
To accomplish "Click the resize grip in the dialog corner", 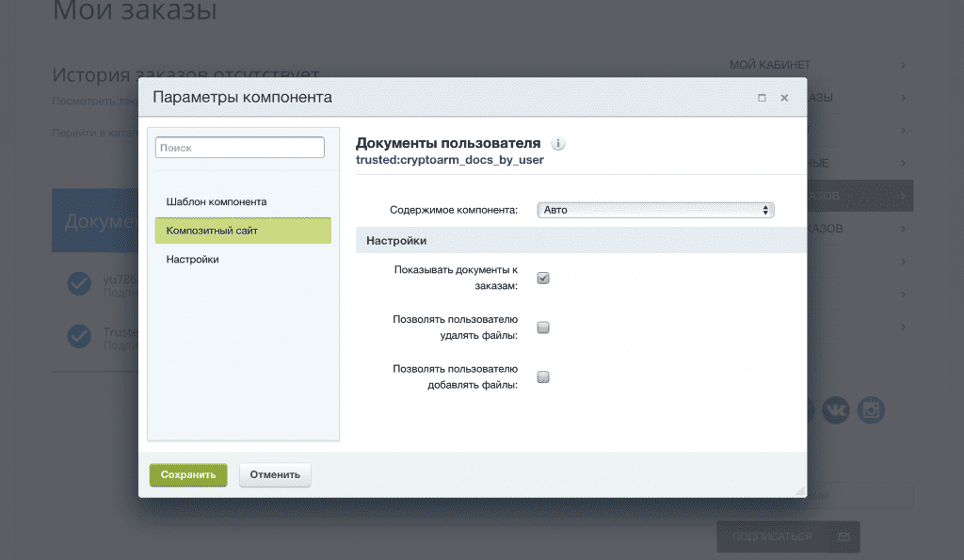I will (800, 490).
